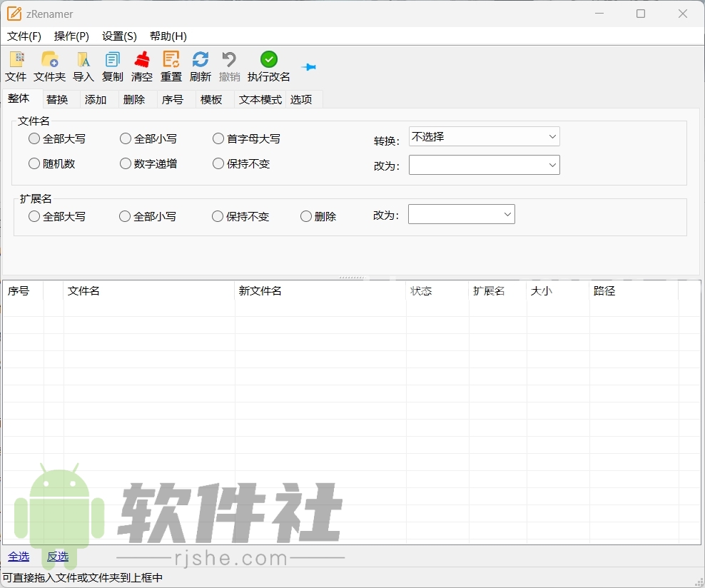The image size is (705, 588).
Task: Expand the 改为 dropdown under file name
Action: click(484, 165)
